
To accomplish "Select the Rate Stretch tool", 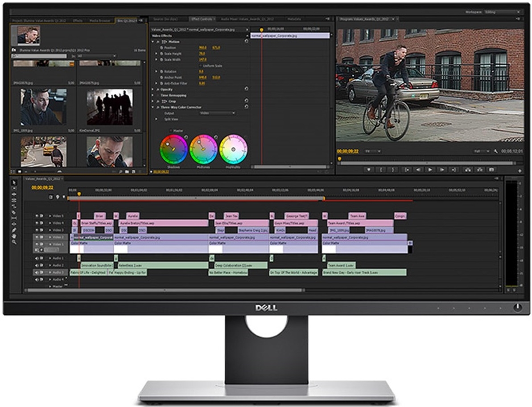I will 14,206.
